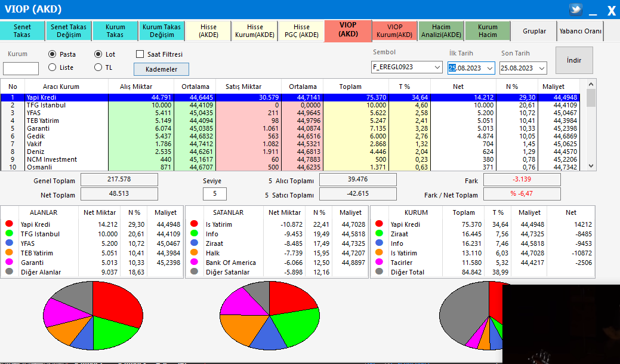Click the Deniz broker row

290,152
